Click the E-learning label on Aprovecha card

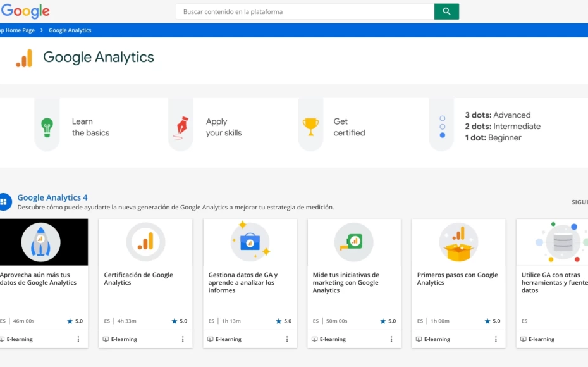(20, 339)
